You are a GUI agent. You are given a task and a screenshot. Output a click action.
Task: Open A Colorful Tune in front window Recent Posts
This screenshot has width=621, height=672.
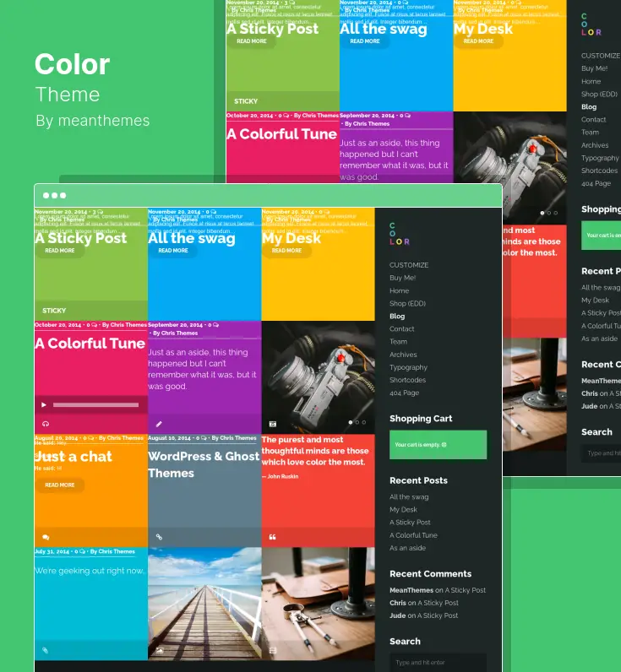[413, 535]
